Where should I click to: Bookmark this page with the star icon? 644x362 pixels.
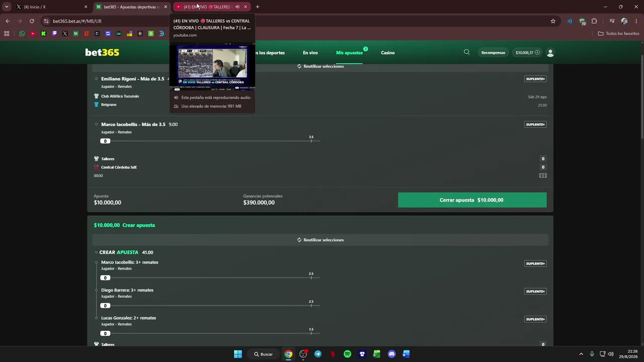click(x=553, y=21)
